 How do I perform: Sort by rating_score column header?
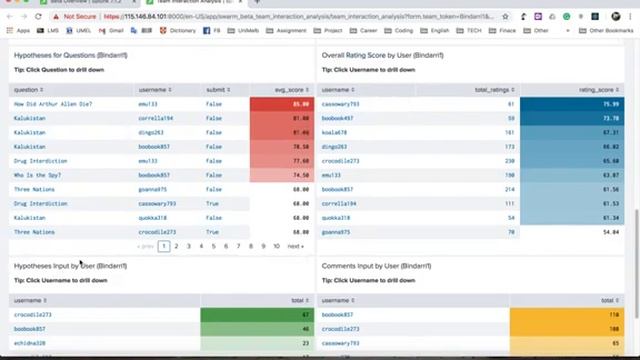599,90
